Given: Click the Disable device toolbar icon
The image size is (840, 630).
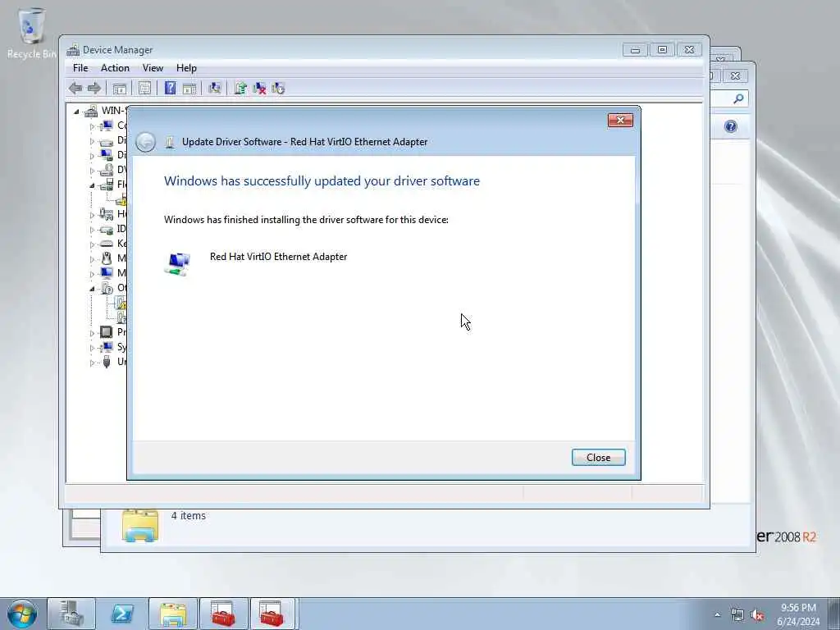Looking at the screenshot, I should (278, 88).
